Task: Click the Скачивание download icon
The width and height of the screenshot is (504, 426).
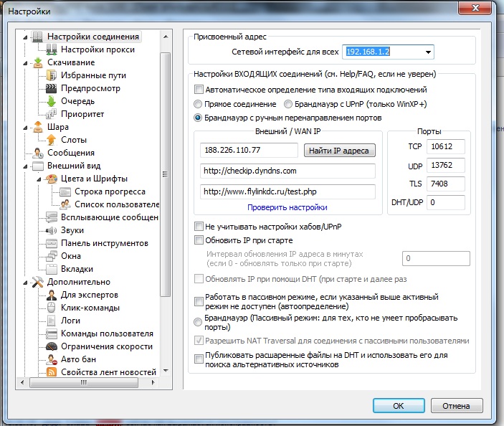Action: click(x=38, y=62)
